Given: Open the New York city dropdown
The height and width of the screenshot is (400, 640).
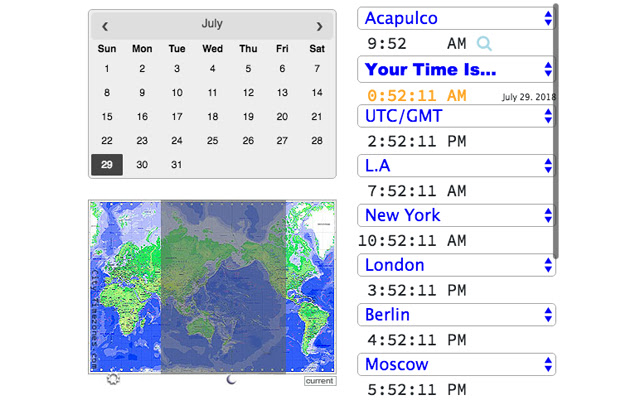Looking at the screenshot, I should point(456,216).
